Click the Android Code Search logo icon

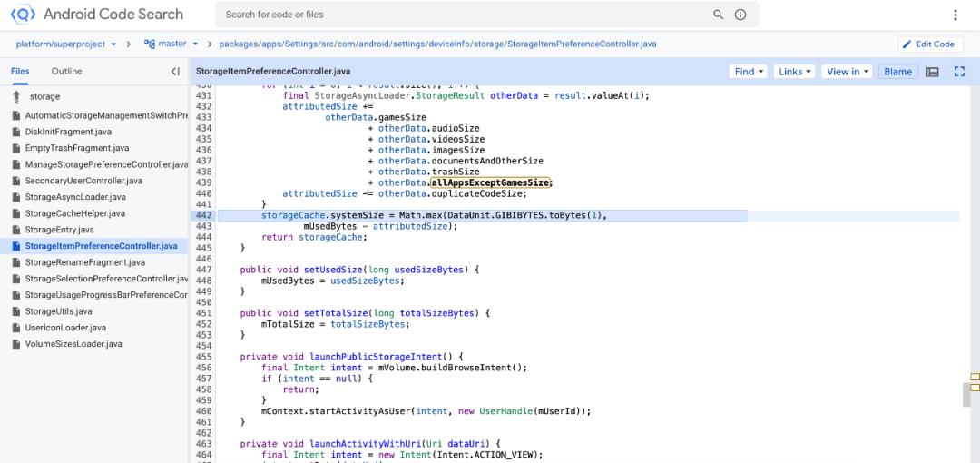(x=23, y=15)
